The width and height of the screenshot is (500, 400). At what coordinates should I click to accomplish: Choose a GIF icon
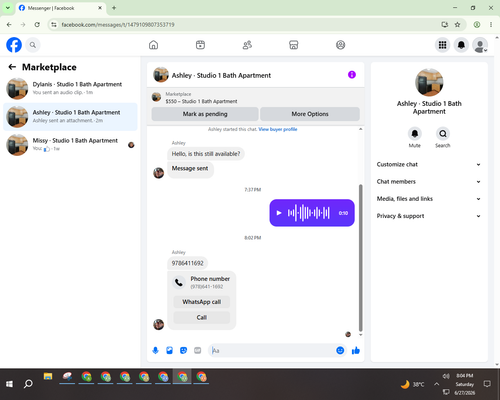(198, 350)
